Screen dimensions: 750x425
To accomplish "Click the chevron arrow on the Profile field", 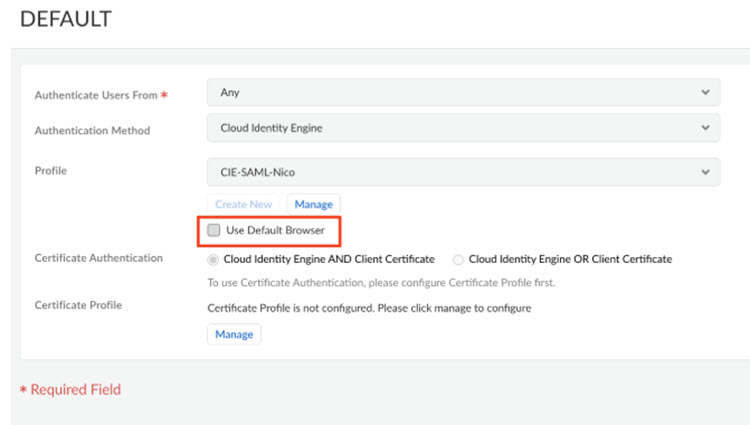I will coord(706,171).
